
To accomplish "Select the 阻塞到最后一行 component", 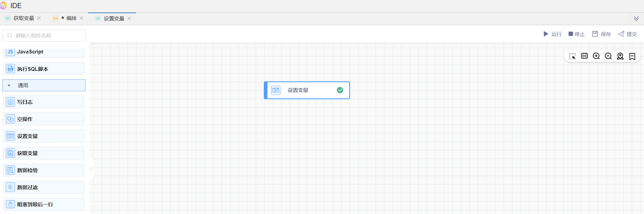I will coord(44,204).
